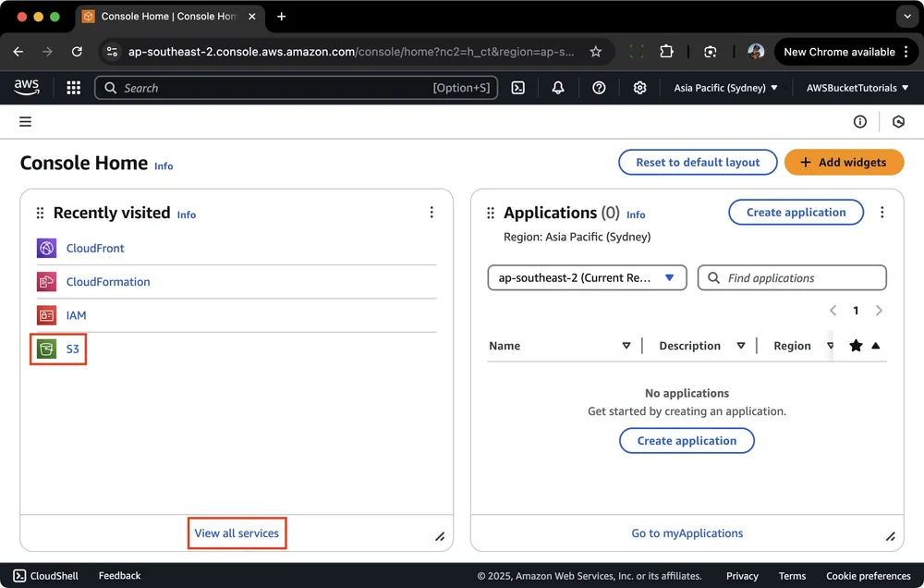The height and width of the screenshot is (588, 924).
Task: Open the help question mark icon
Action: point(599,88)
